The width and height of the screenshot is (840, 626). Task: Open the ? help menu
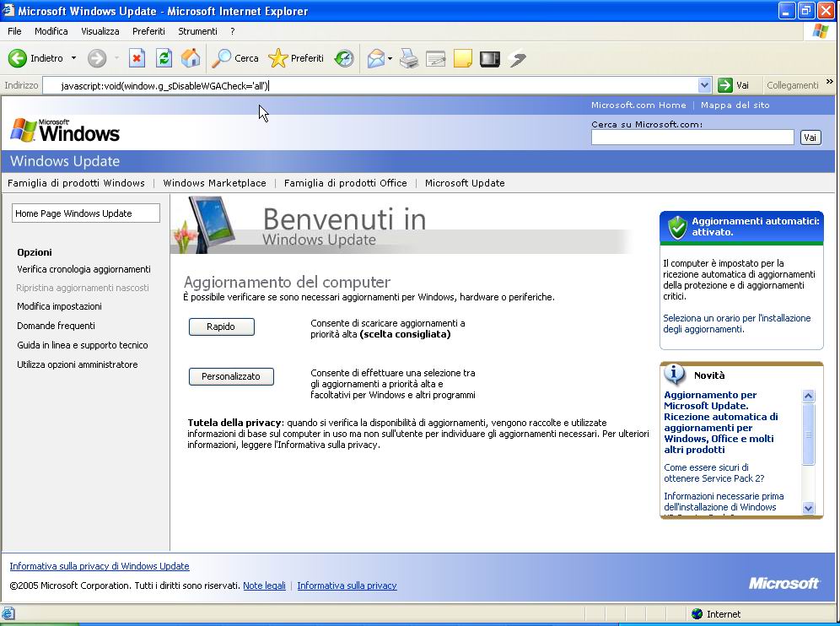click(x=233, y=31)
